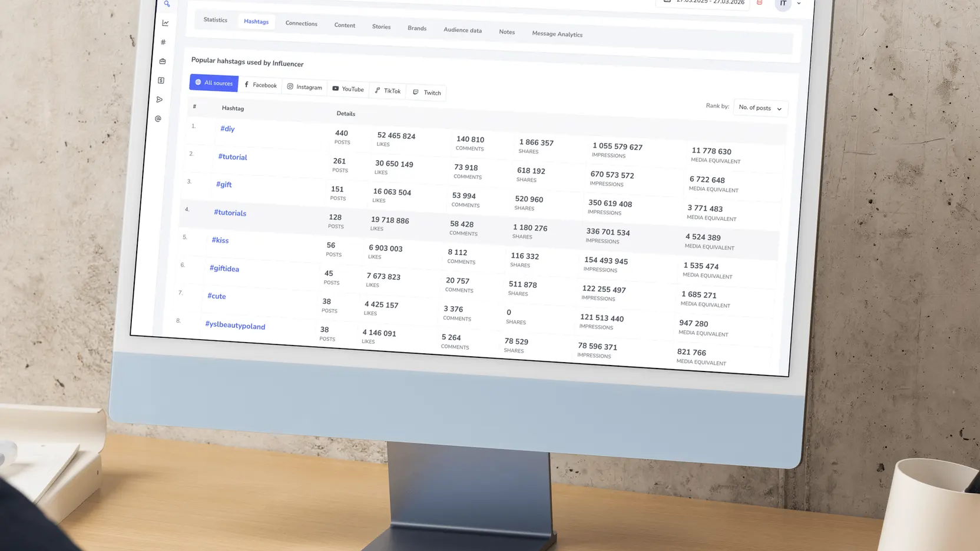Viewport: 980px width, 551px height.
Task: Click the @ mentions sidebar icon
Action: [x=158, y=119]
